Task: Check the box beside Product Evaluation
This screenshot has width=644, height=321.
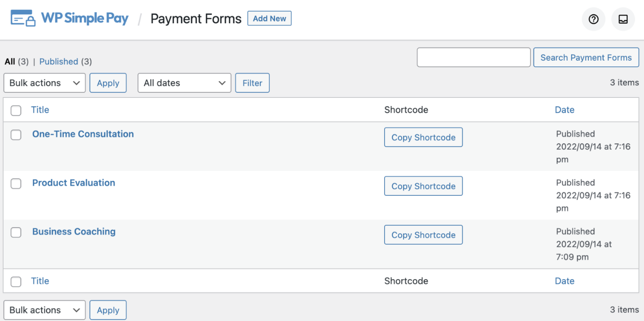Action: click(16, 184)
